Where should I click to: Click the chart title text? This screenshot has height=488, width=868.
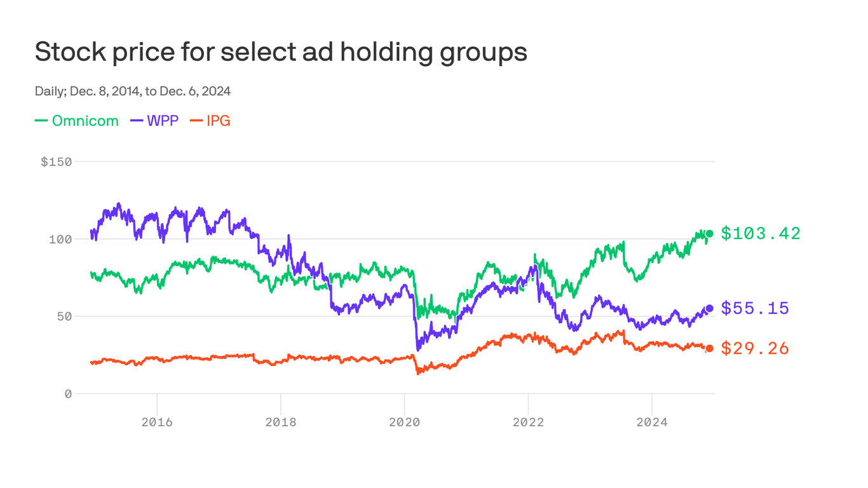[281, 52]
